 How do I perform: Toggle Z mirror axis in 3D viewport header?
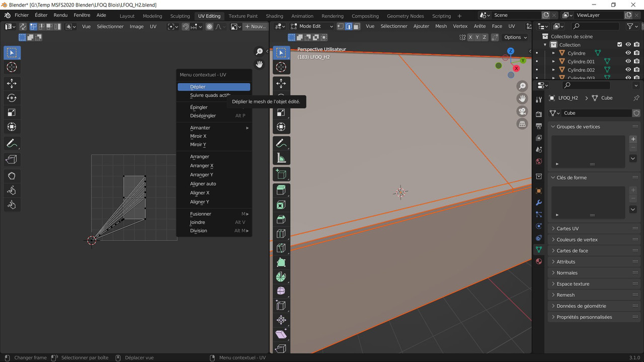click(485, 37)
